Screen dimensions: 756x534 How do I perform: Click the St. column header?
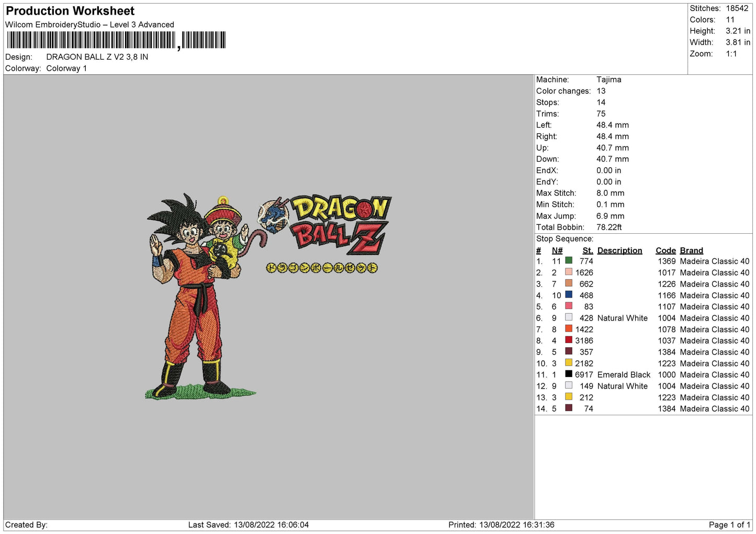tap(588, 251)
